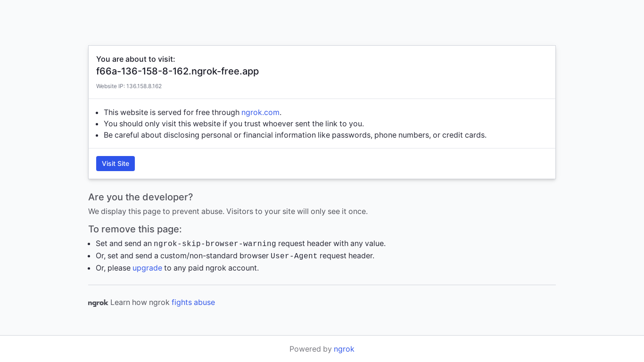Click the You are about to visit: label

pos(136,59)
